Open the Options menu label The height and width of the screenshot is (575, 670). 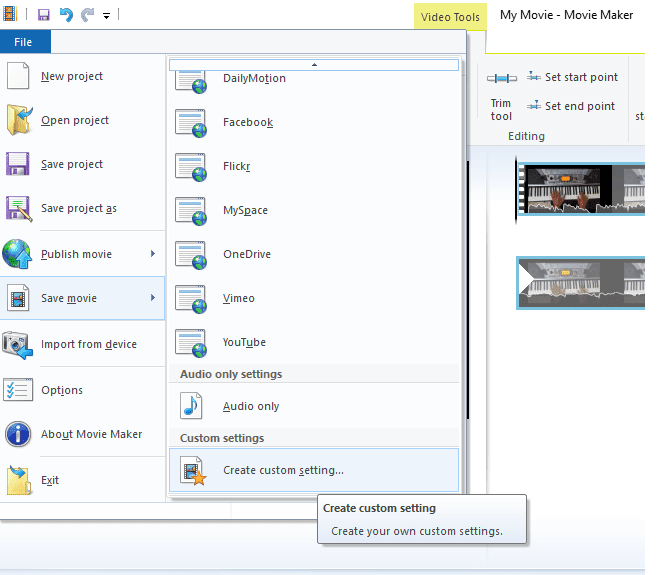click(62, 390)
